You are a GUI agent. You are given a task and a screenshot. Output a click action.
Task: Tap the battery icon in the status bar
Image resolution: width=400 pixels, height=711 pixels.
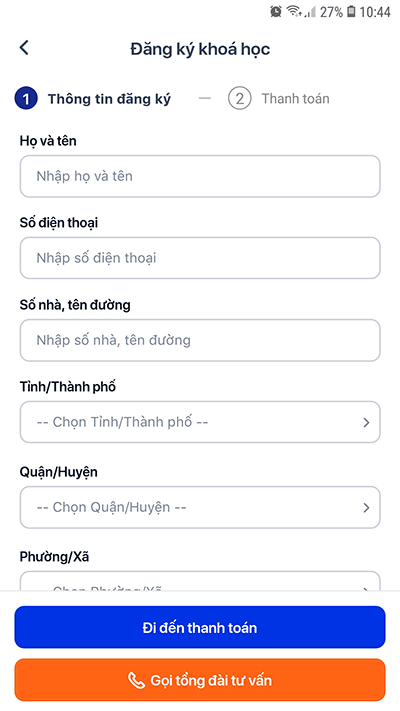pos(351,11)
